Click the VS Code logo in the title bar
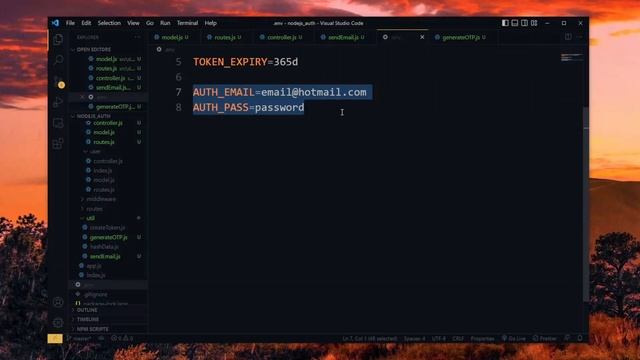640x360 pixels. tap(55, 23)
